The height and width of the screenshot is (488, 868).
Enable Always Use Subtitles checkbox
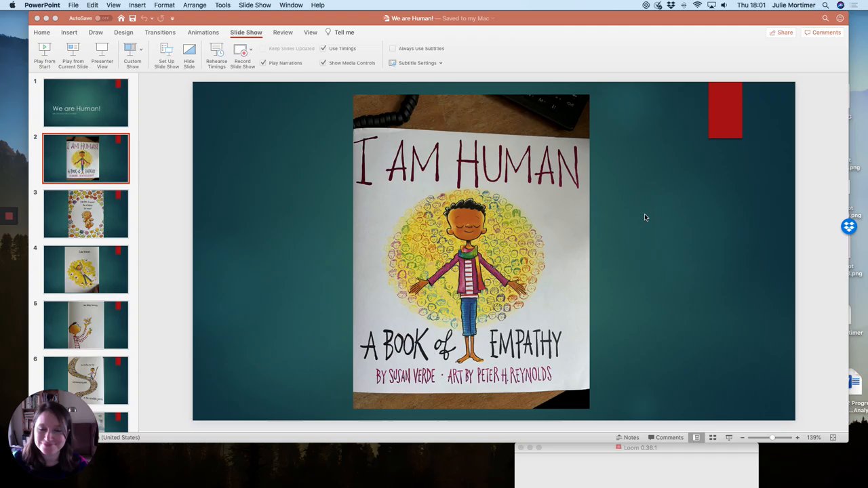pos(393,48)
